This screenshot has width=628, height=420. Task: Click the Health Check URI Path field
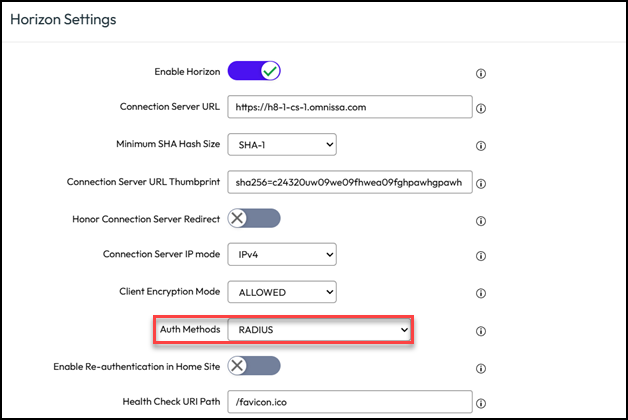click(x=349, y=403)
